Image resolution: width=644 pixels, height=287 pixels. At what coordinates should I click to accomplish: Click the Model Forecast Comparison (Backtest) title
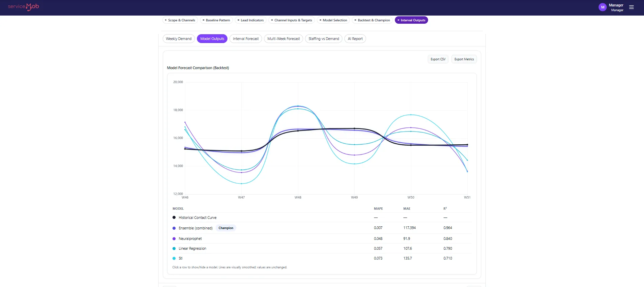click(198, 68)
